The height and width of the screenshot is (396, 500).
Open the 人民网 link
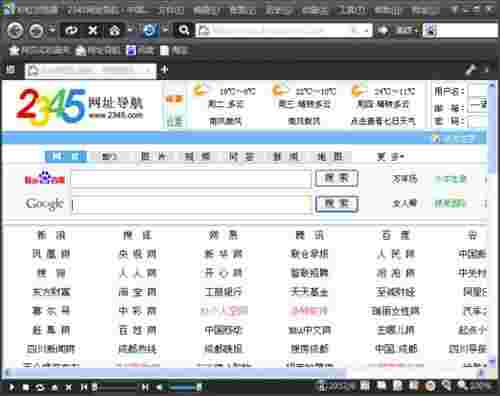pyautogui.click(x=395, y=254)
